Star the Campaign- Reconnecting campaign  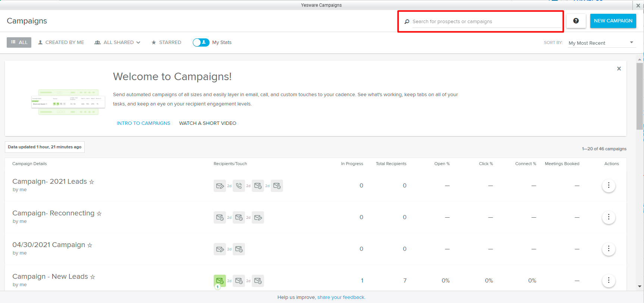pyautogui.click(x=99, y=214)
